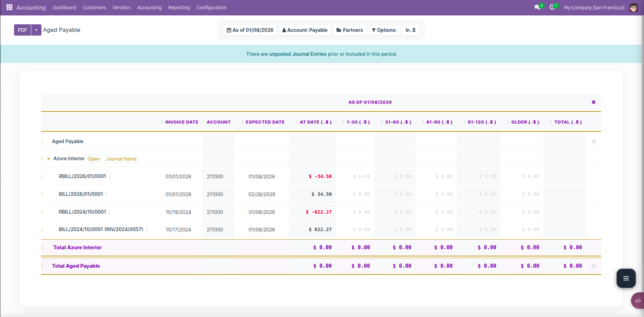Click the user avatar in top bar
644x317 pixels.
click(x=633, y=8)
